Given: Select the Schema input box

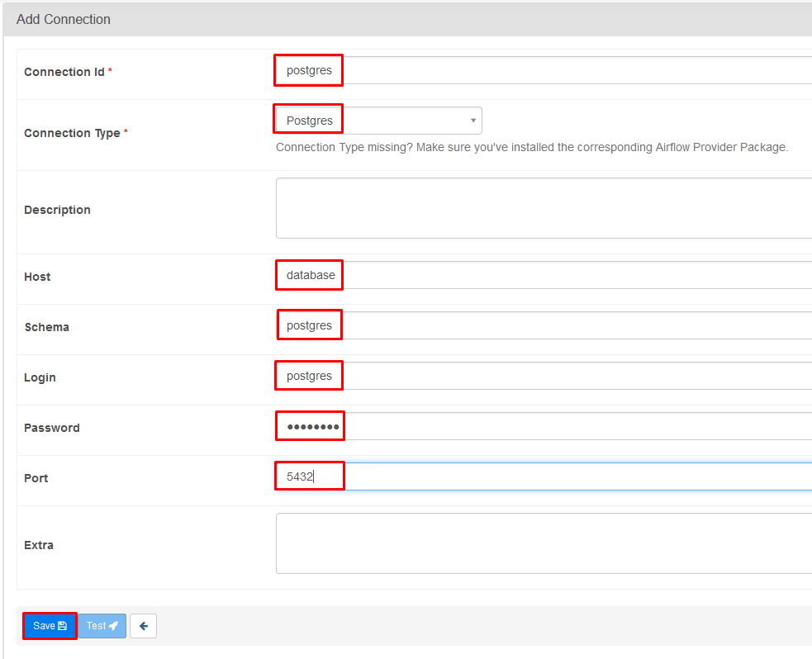Looking at the screenshot, I should pyautogui.click(x=309, y=324).
